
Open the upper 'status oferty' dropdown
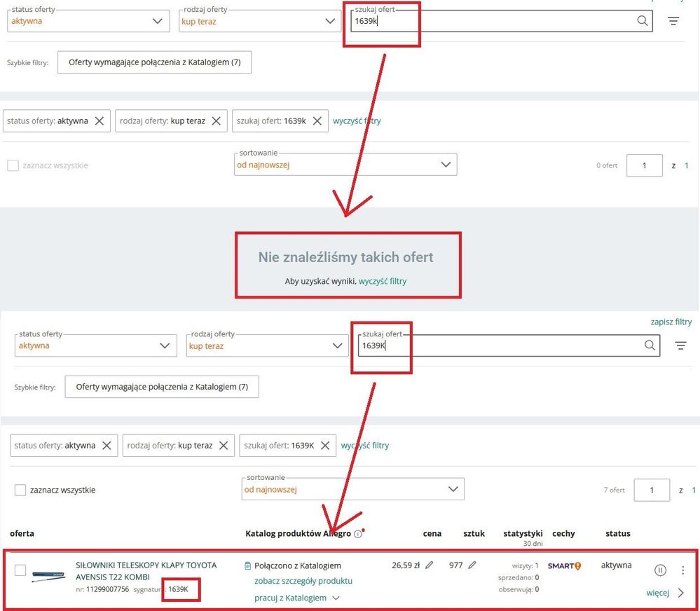pyautogui.click(x=88, y=21)
